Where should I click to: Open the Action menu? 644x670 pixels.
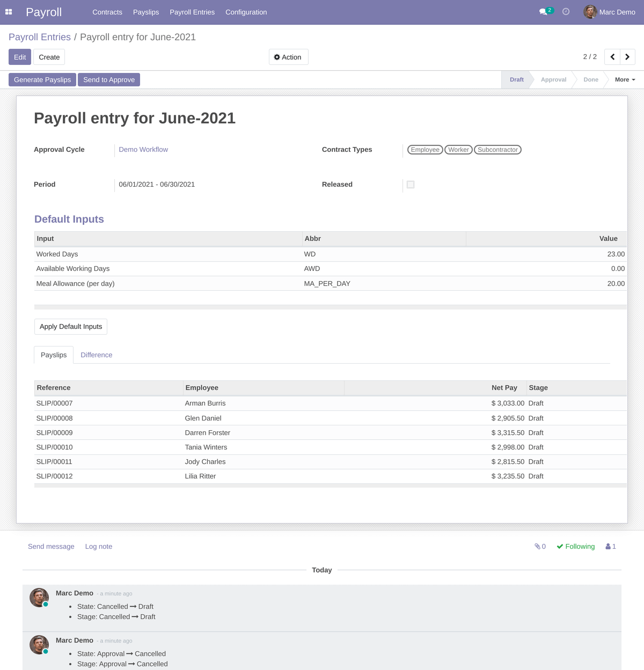[x=288, y=56]
